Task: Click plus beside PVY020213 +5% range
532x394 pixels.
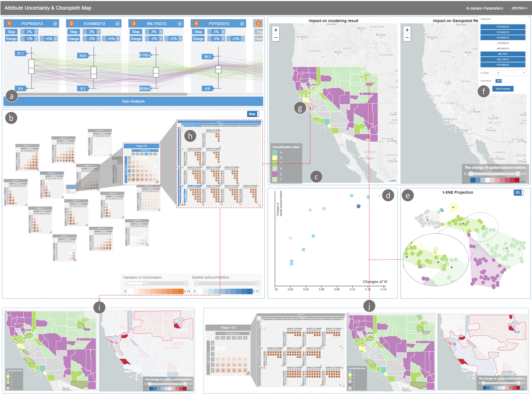Action: pos(242,39)
